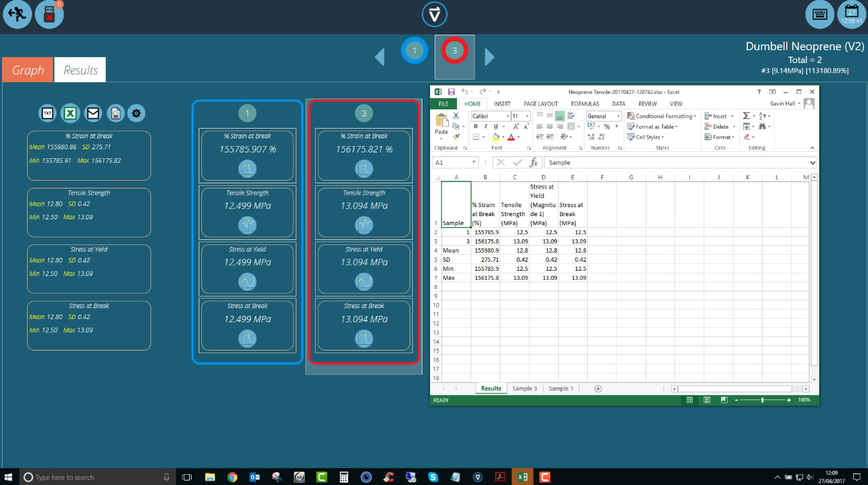This screenshot has height=485, width=868.
Task: Send results using the email envelope icon
Action: pyautogui.click(x=93, y=114)
